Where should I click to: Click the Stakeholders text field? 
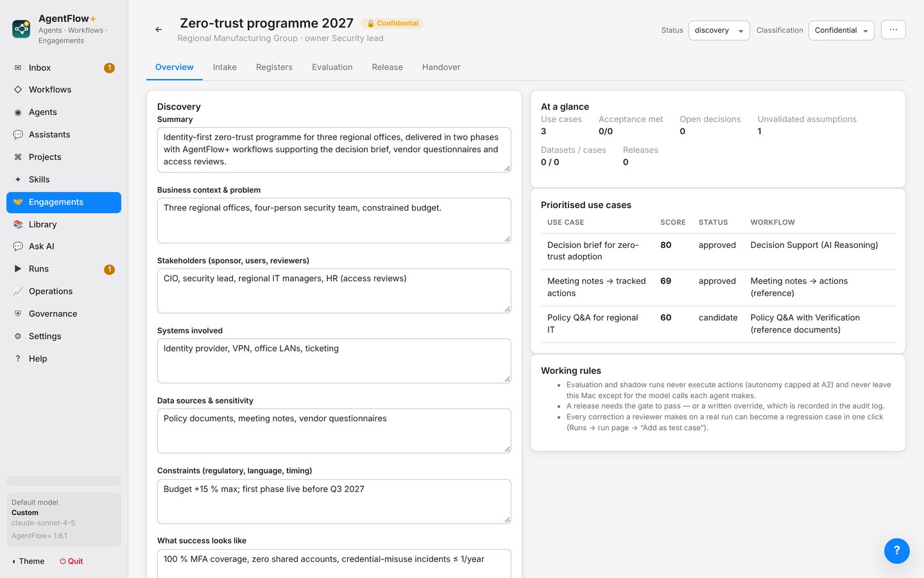[334, 291]
